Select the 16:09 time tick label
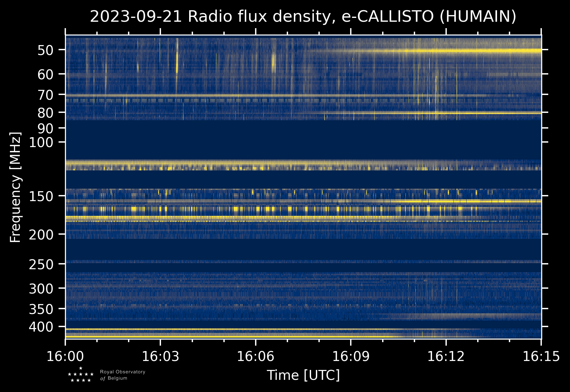The height and width of the screenshot is (392, 570). [x=351, y=357]
